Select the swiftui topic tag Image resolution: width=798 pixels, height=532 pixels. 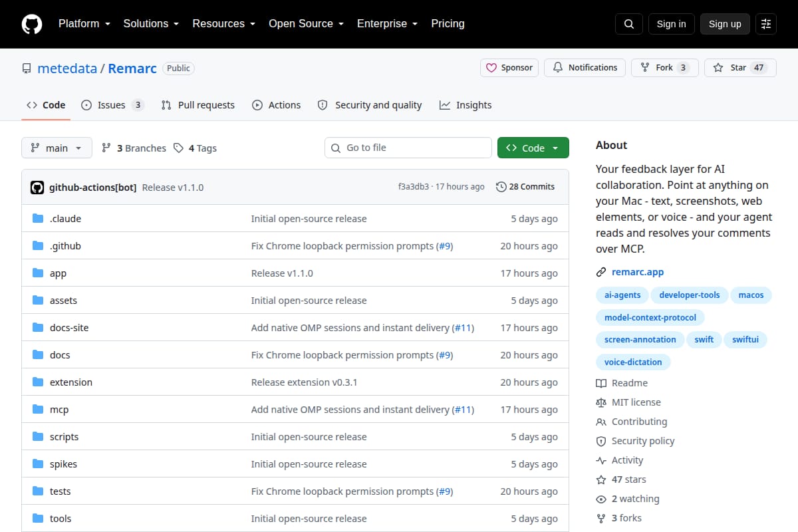click(745, 339)
